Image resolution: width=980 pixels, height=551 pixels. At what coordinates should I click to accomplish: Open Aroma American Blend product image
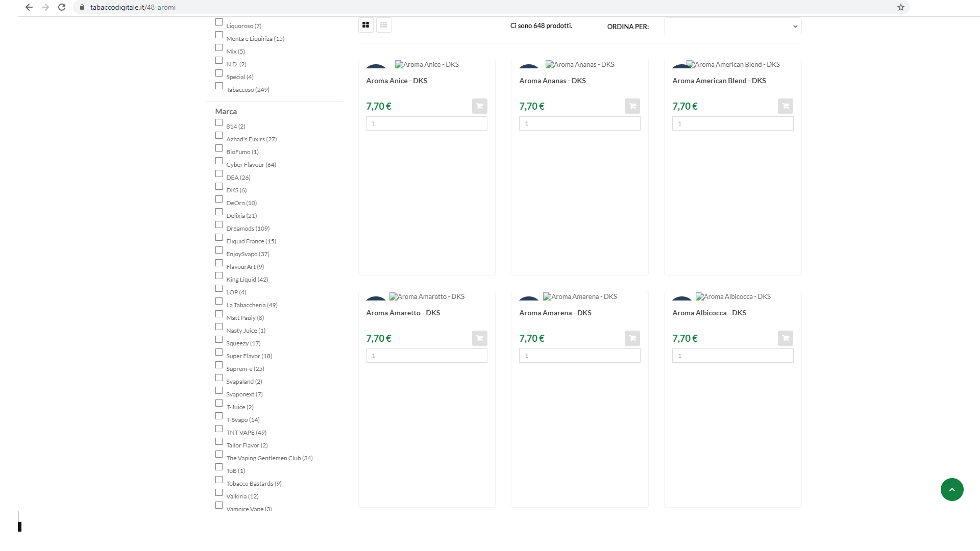point(733,65)
